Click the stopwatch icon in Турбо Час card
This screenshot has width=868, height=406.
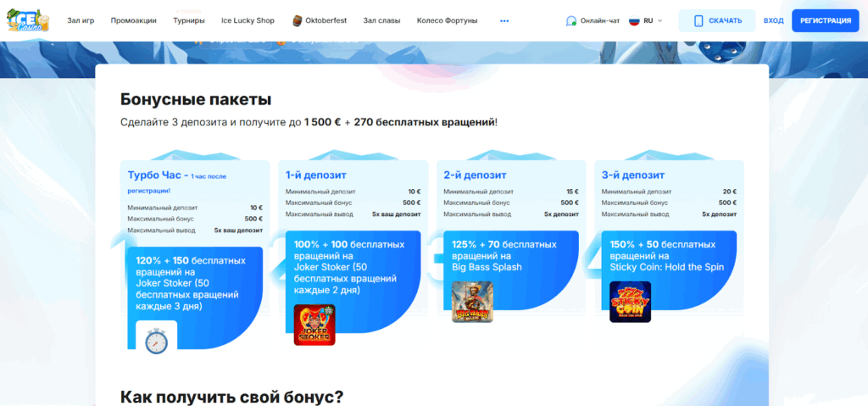(x=156, y=340)
